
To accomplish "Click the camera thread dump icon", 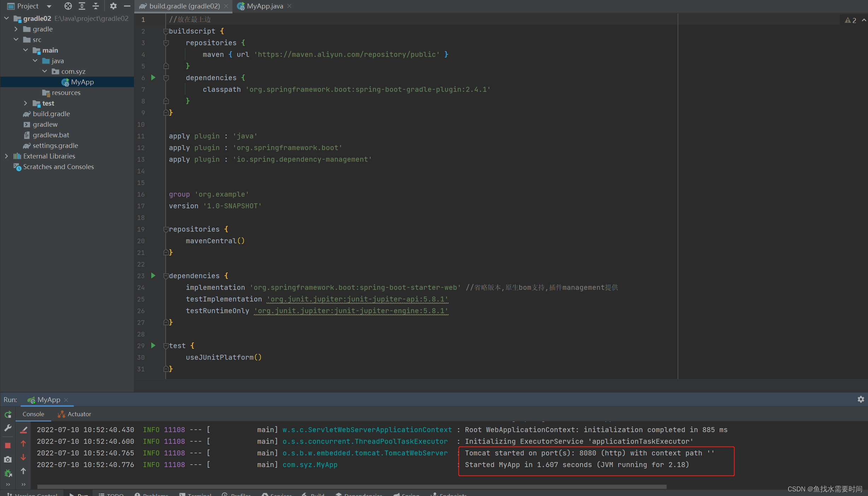I will tap(8, 459).
